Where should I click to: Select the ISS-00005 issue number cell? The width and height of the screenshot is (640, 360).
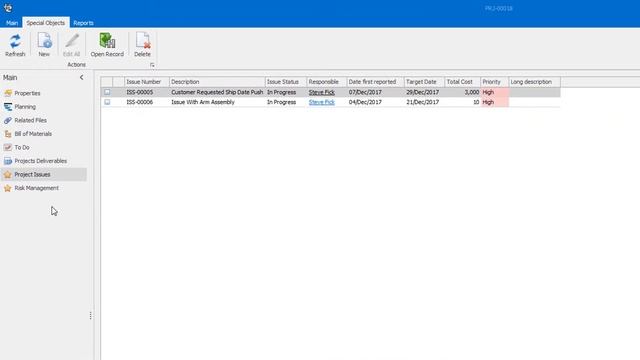(147, 92)
